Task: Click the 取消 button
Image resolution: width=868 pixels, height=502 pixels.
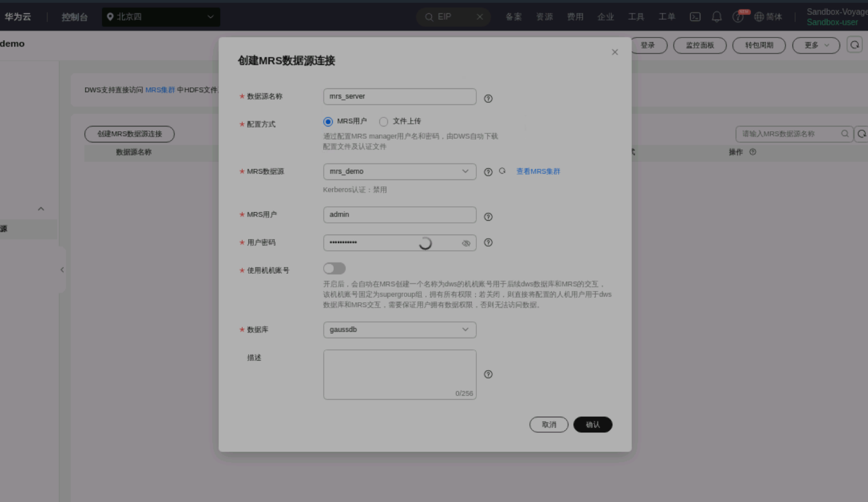Action: click(549, 424)
